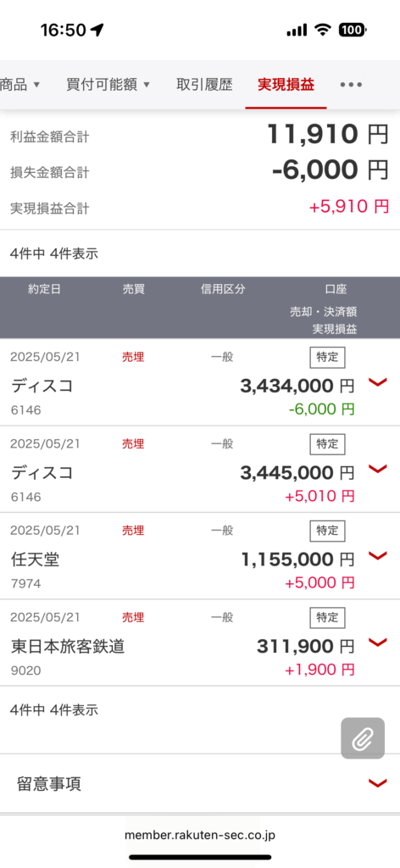
Task: Tap the Wi-Fi status icon
Action: point(323,31)
